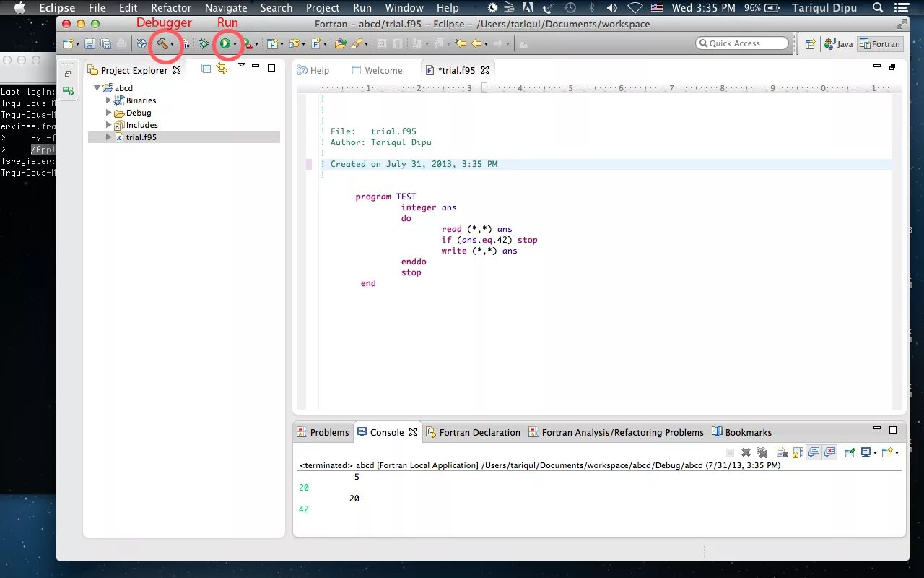Remove all terminated launches in Console
The height and width of the screenshot is (578, 924).
(762, 452)
